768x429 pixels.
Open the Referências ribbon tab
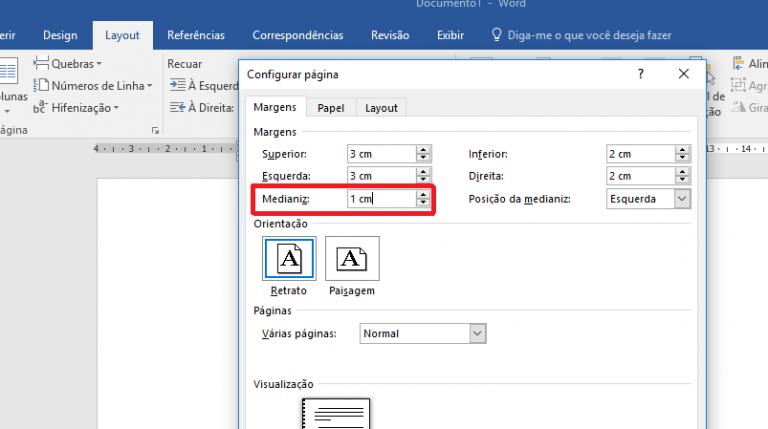point(196,35)
